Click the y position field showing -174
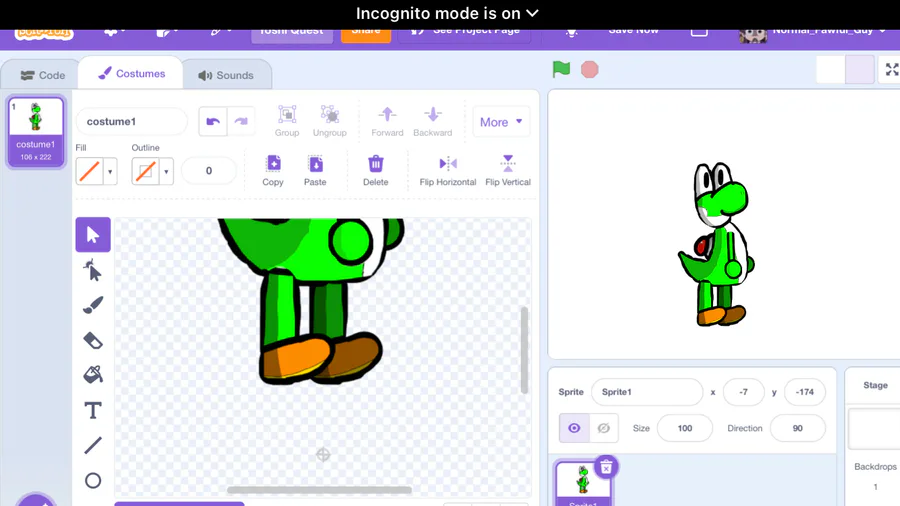Image resolution: width=900 pixels, height=506 pixels. point(805,392)
